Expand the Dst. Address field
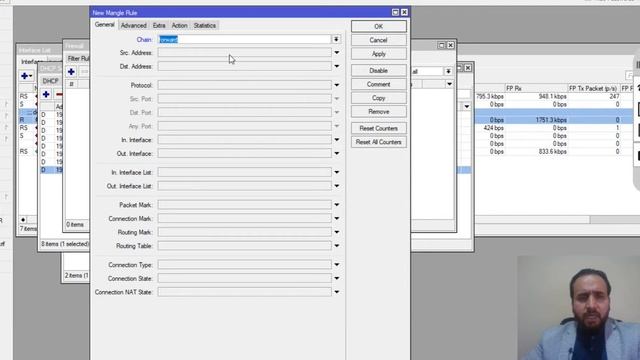This screenshot has height=360, width=640. point(337,66)
